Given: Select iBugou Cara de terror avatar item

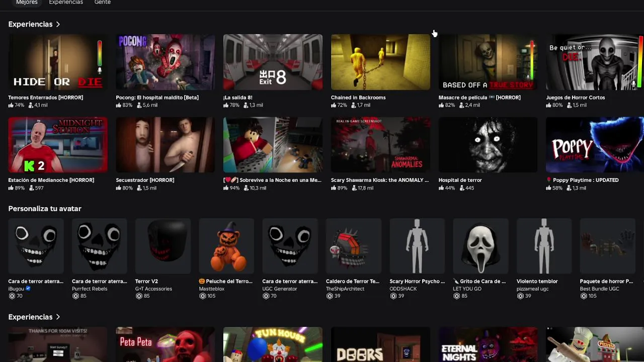Looking at the screenshot, I should click(36, 246).
